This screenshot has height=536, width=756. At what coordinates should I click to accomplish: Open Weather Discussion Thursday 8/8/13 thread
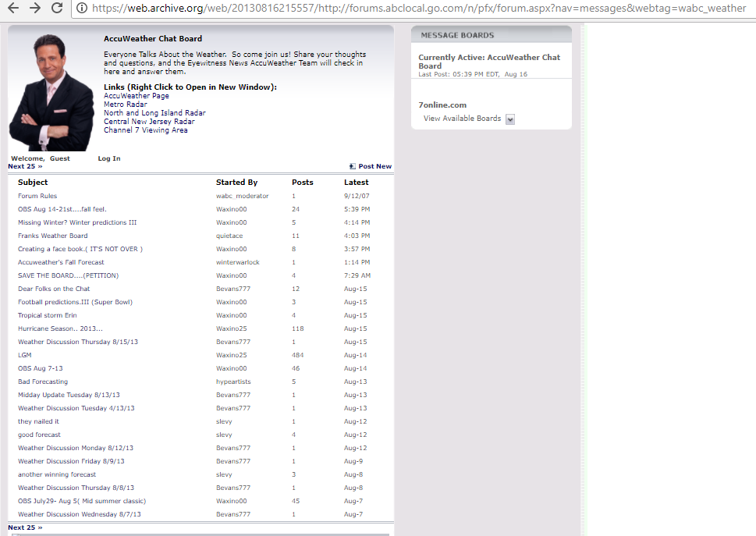(x=76, y=488)
